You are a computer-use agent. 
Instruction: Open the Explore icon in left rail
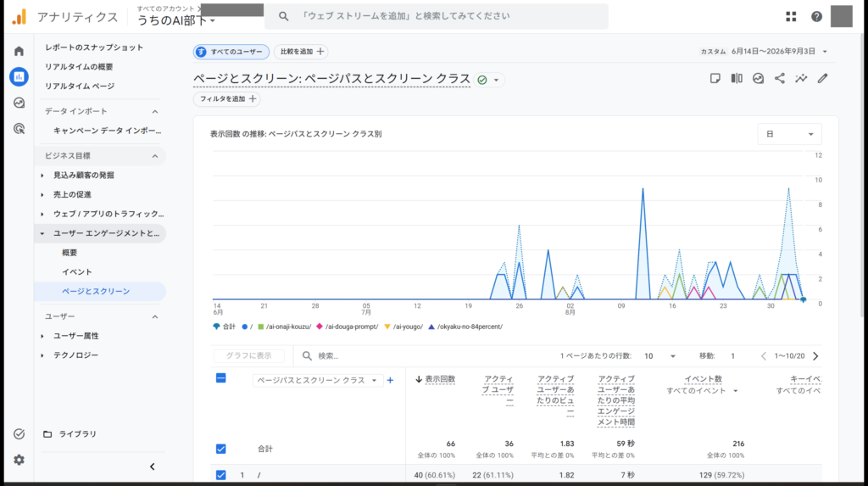pyautogui.click(x=19, y=103)
